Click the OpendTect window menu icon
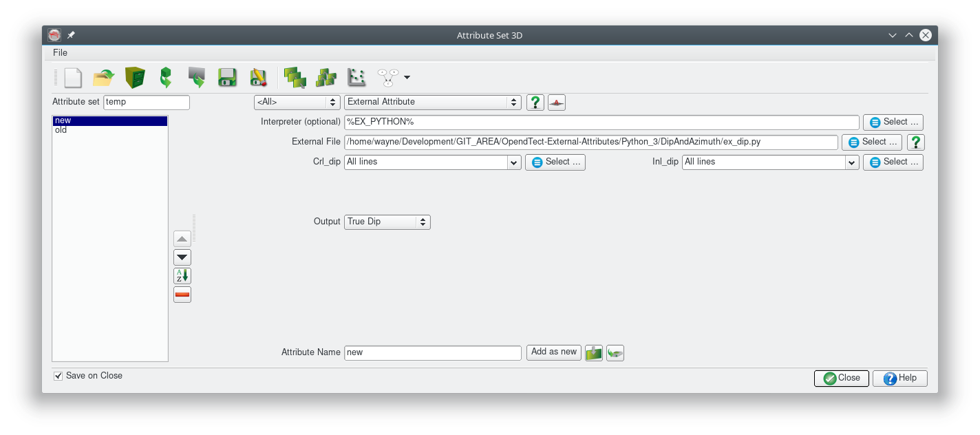Viewport: 980px width, 435px height. point(54,35)
